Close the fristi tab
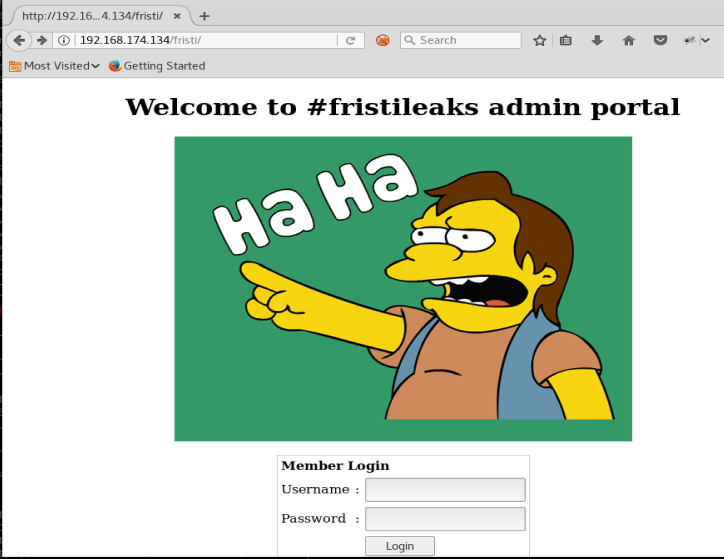This screenshot has height=559, width=724. point(177,16)
